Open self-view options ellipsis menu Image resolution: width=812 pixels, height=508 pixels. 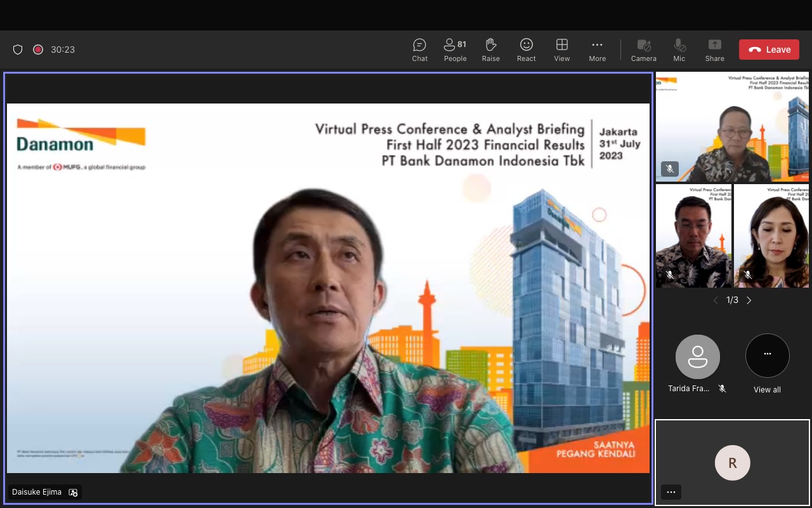coord(671,492)
